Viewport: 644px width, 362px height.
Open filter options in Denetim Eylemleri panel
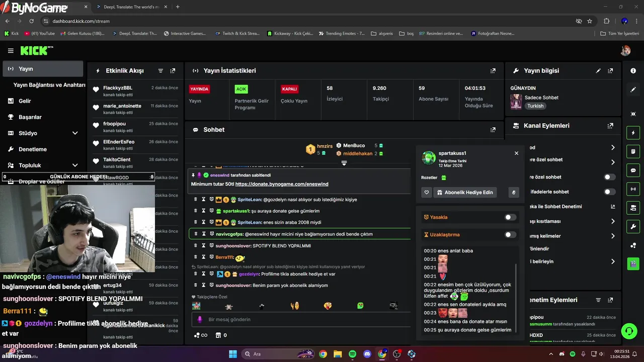(x=598, y=300)
